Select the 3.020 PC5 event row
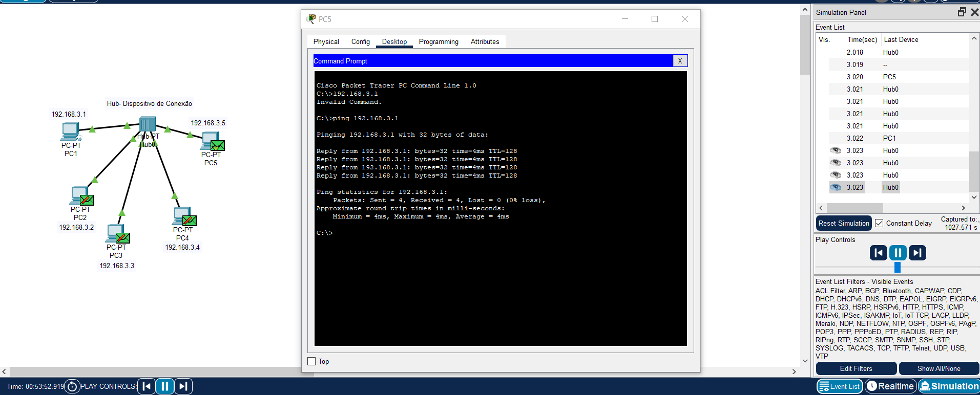Screen dimensions: 980x395 [899, 77]
